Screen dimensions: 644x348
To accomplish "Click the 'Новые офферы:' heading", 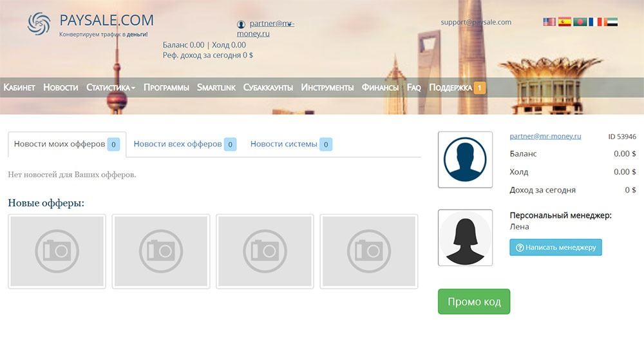I will (x=46, y=203).
